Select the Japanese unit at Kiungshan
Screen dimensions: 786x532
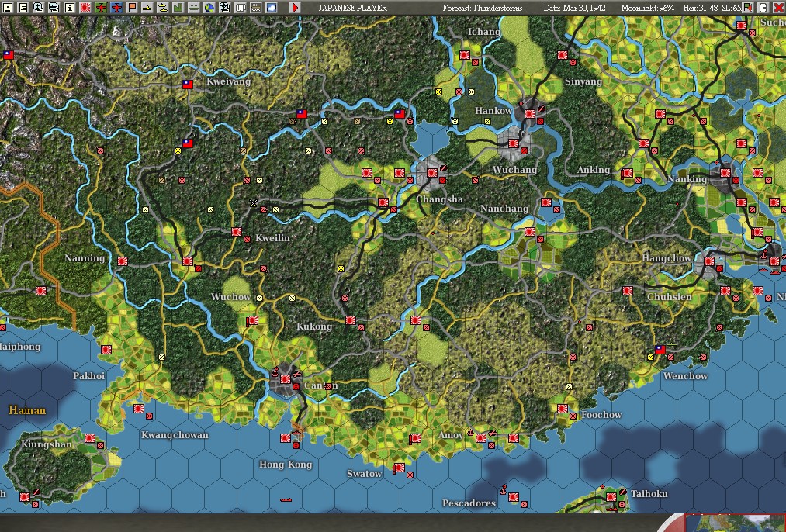click(90, 438)
